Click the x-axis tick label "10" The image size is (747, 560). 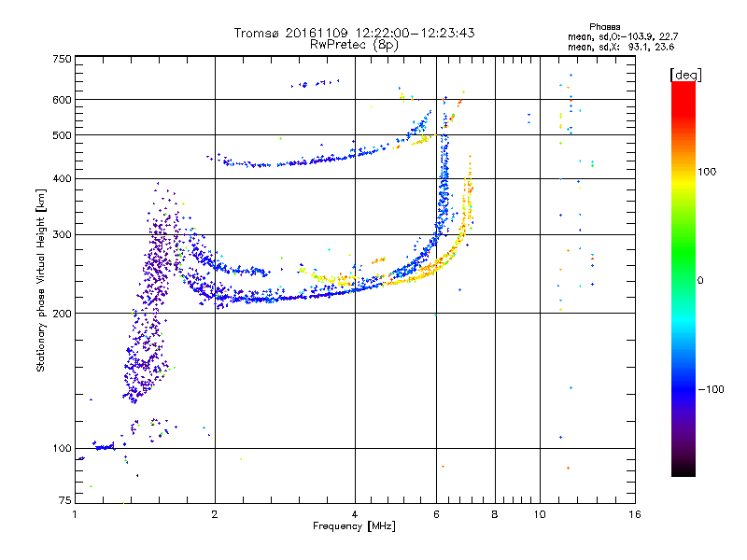[x=540, y=514]
